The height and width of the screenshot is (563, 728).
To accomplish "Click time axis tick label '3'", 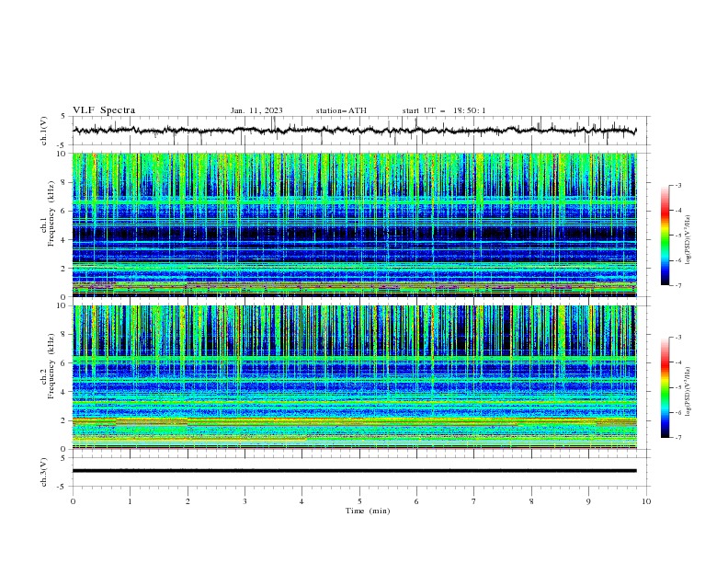I will tap(245, 501).
